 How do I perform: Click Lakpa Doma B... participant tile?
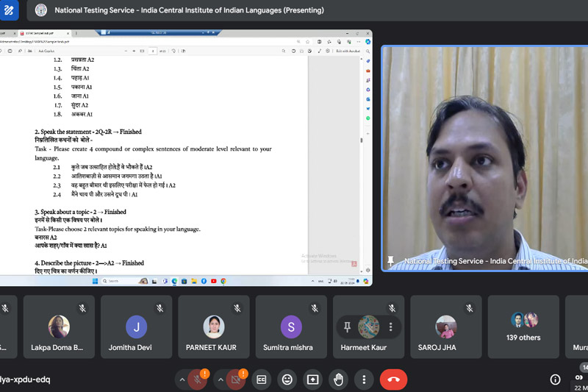click(x=59, y=327)
